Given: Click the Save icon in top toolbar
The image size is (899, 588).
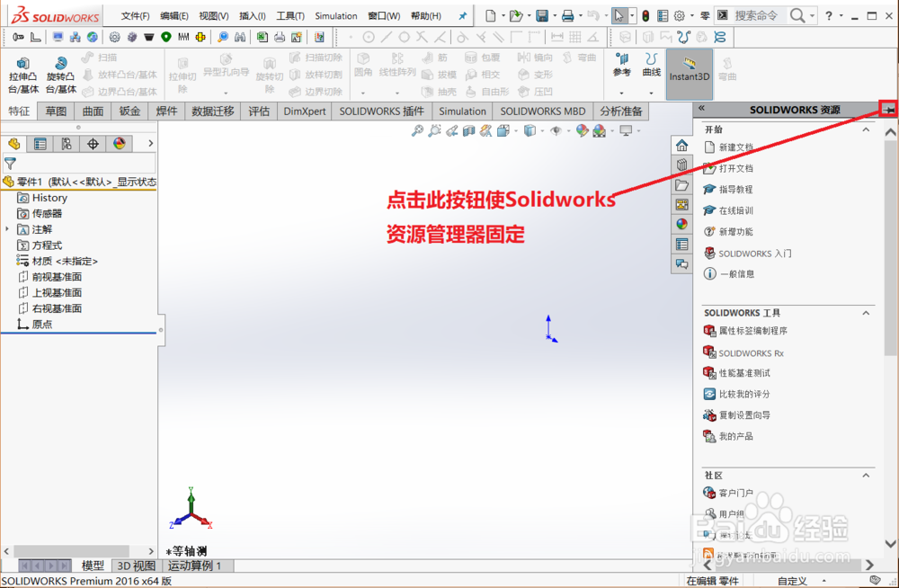Looking at the screenshot, I should [542, 16].
